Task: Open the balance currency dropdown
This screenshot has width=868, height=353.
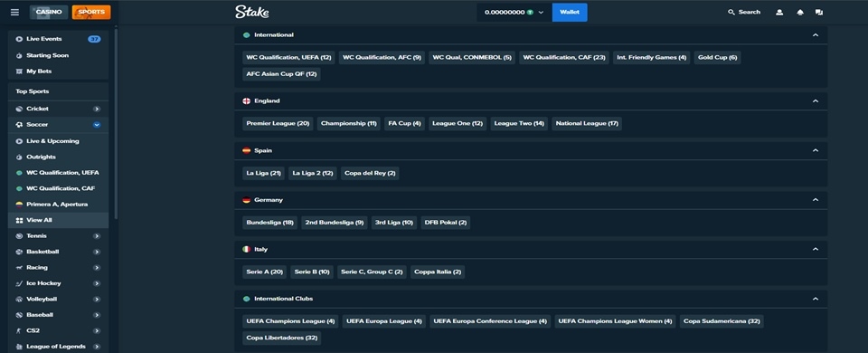Action: [x=514, y=12]
